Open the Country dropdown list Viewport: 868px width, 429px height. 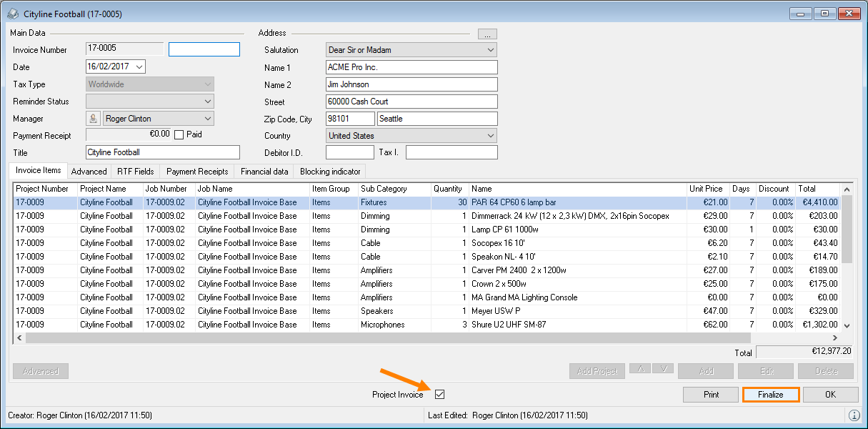tap(490, 136)
